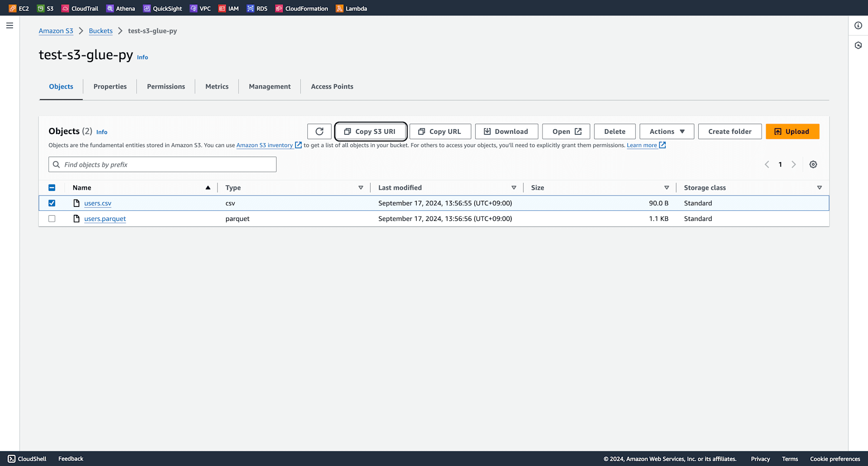Open the QuickSight shortcut
The height and width of the screenshot is (466, 868).
162,8
